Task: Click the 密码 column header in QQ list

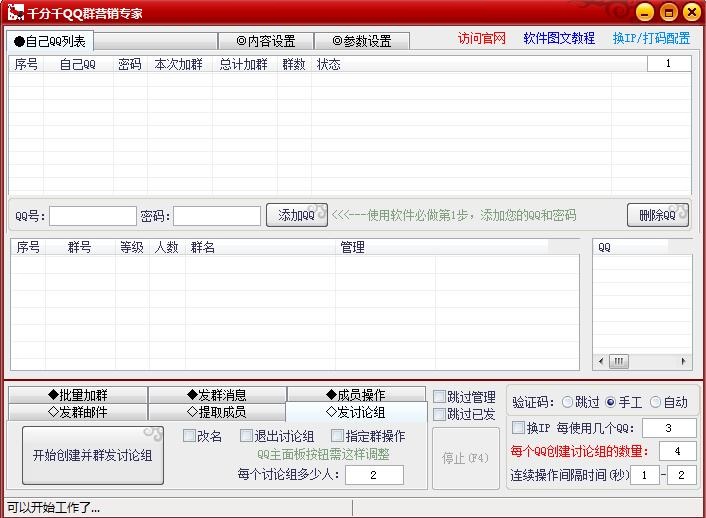Action: pos(130,64)
